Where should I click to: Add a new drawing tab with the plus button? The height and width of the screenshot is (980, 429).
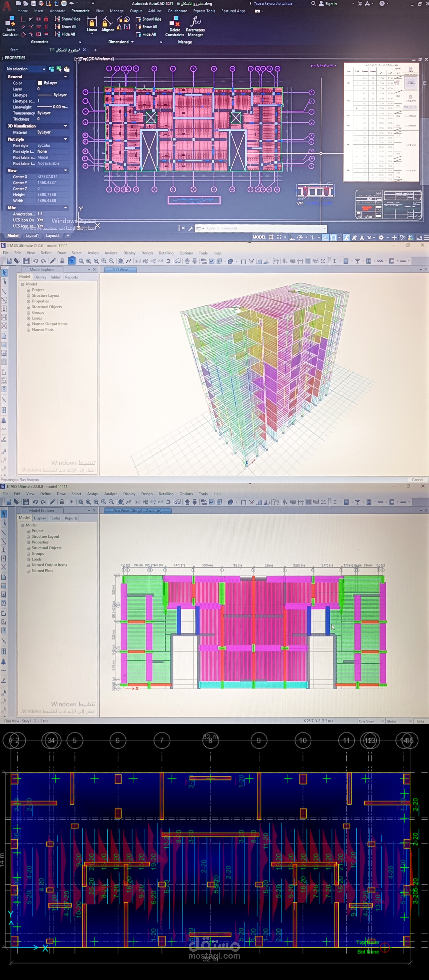pyautogui.click(x=95, y=50)
